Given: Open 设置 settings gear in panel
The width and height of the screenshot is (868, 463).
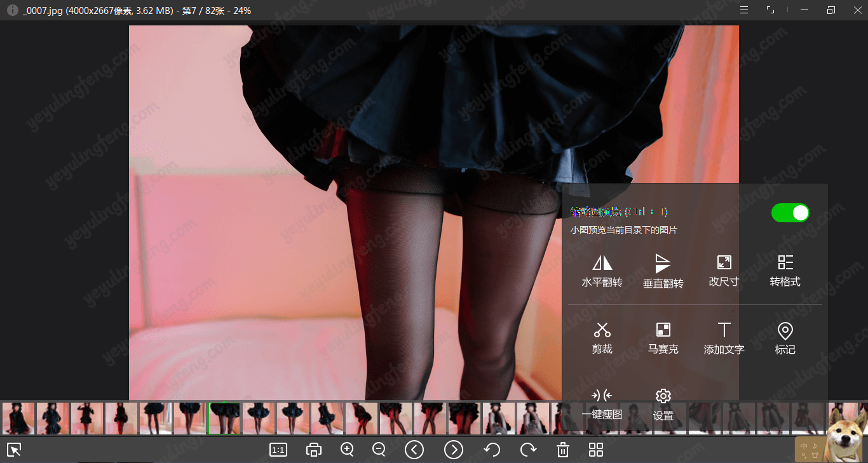Looking at the screenshot, I should pos(663,396).
